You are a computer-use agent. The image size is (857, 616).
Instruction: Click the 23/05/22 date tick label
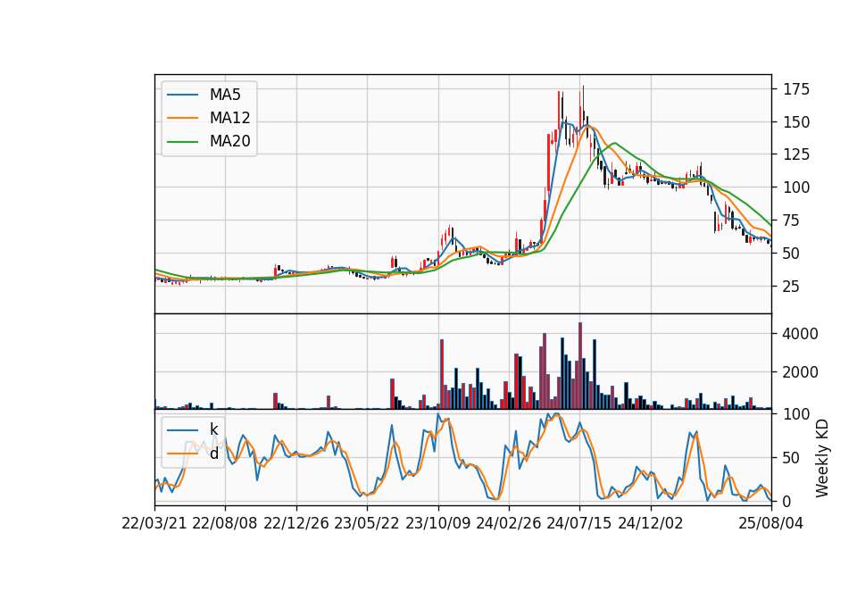[x=367, y=523]
